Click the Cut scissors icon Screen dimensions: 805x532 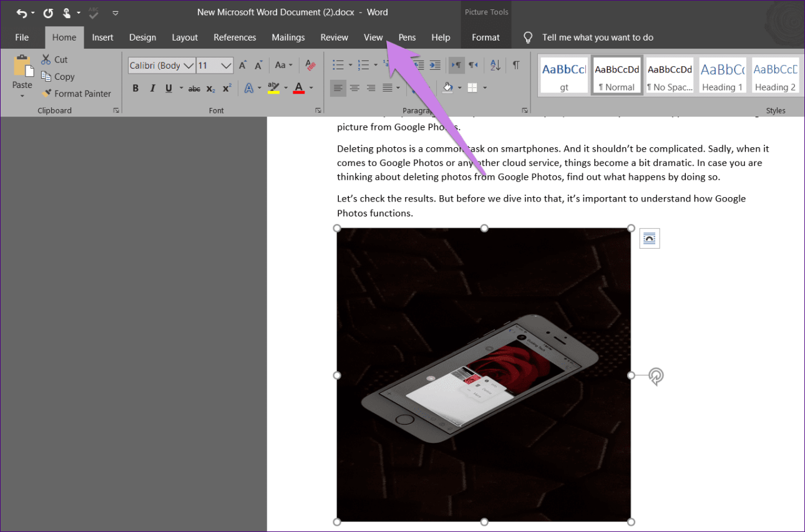pos(46,60)
